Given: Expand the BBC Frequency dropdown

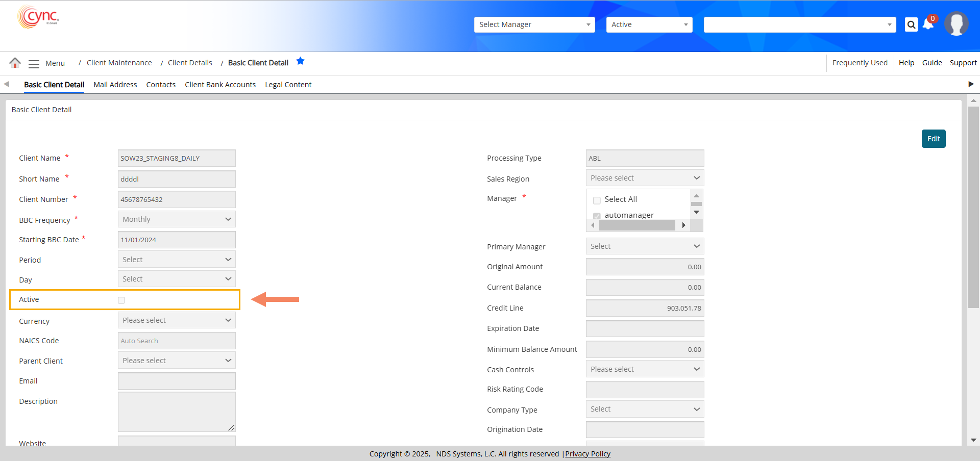Looking at the screenshot, I should 177,219.
